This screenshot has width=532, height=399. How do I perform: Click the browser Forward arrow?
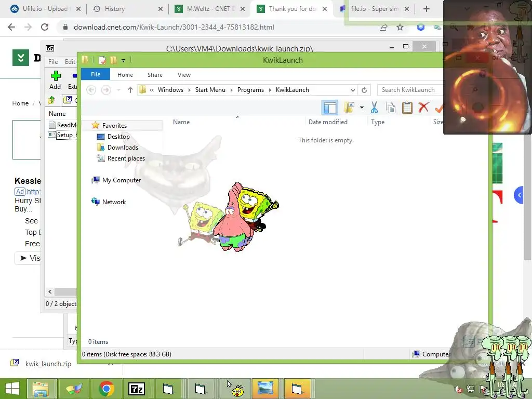point(28,27)
